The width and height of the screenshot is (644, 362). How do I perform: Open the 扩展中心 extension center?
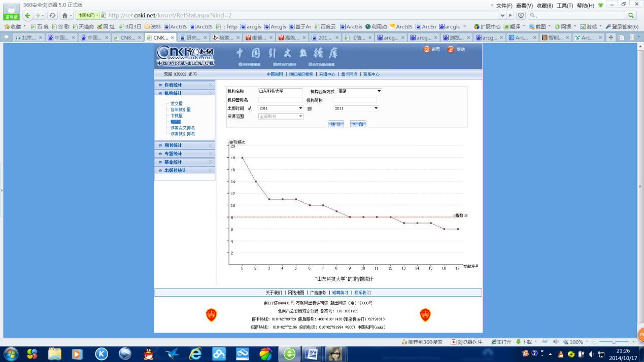(487, 26)
